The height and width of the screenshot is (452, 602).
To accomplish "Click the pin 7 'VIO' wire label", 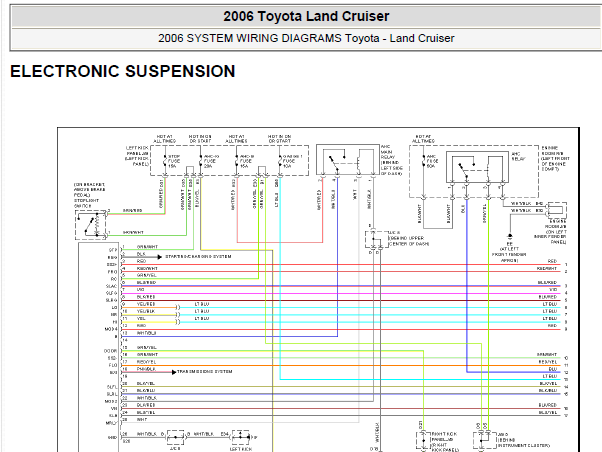I will coord(141,290).
